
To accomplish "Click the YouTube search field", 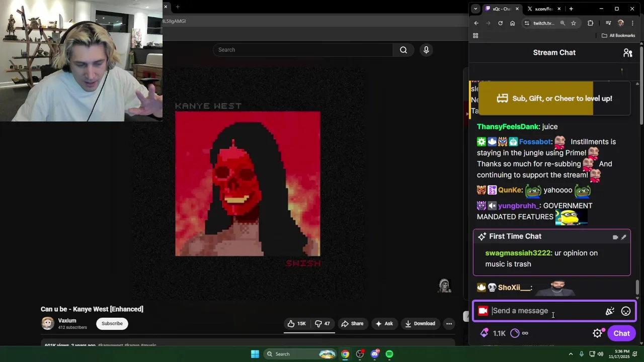I will pyautogui.click(x=303, y=50).
